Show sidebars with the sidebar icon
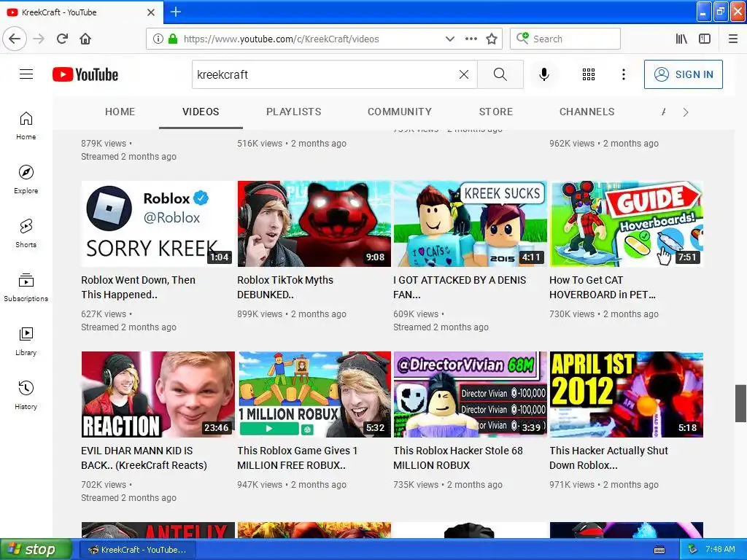This screenshot has width=747, height=560. pyautogui.click(x=705, y=39)
